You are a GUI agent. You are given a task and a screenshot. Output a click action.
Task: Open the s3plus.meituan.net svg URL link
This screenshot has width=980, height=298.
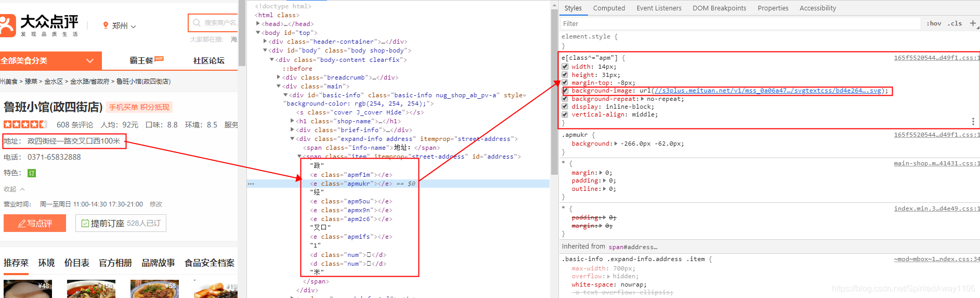(x=768, y=90)
